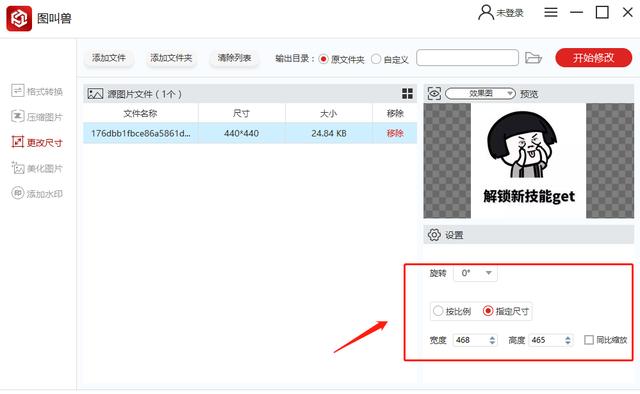Click the 文件名称 column header
The image size is (640, 394).
(140, 113)
